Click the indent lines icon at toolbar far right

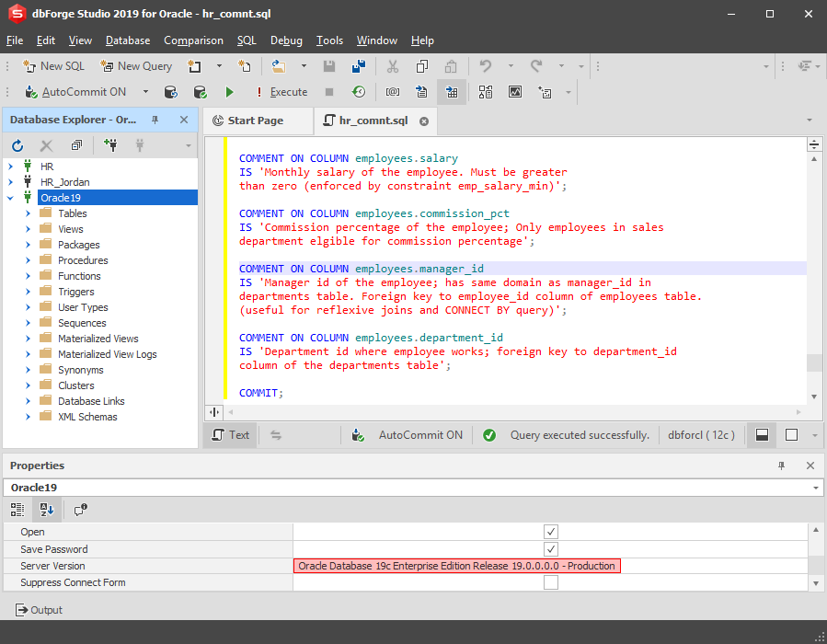point(804,66)
